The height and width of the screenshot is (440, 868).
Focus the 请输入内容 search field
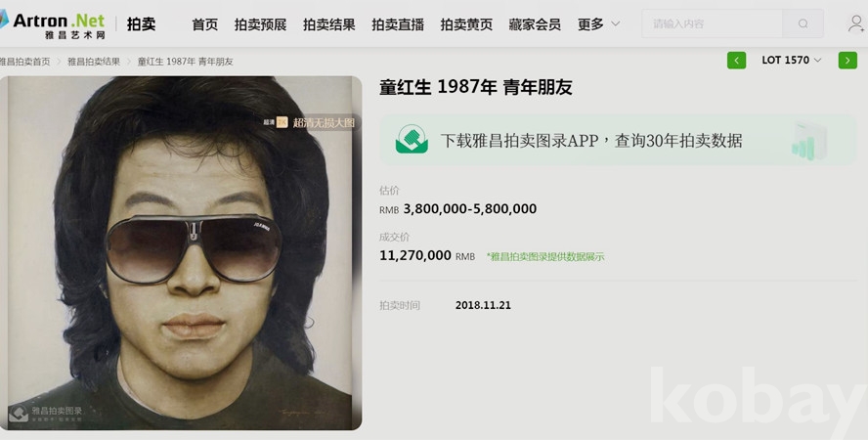coord(713,23)
